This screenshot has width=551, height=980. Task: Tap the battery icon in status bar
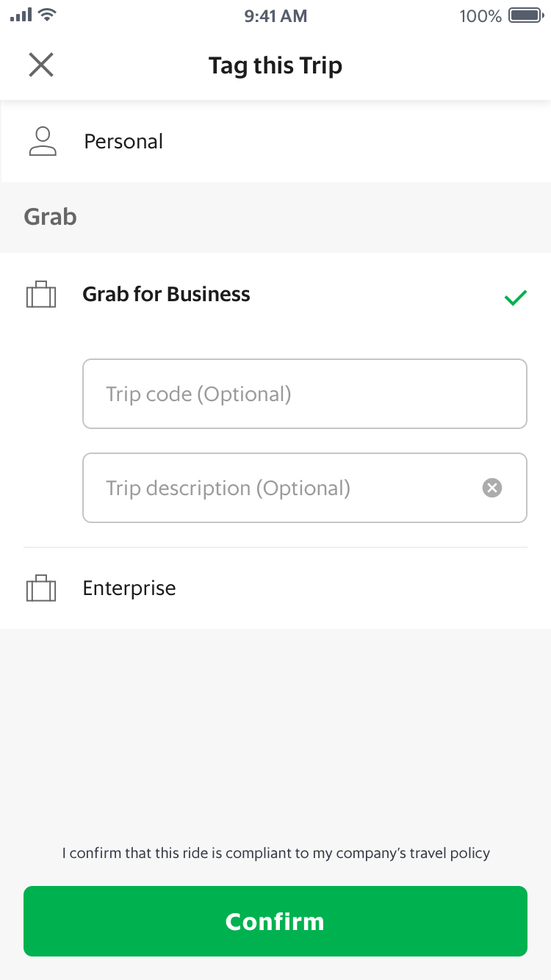(x=525, y=15)
